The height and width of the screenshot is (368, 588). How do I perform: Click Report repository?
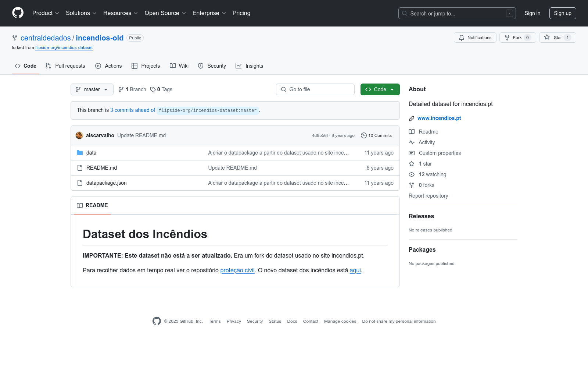click(428, 196)
